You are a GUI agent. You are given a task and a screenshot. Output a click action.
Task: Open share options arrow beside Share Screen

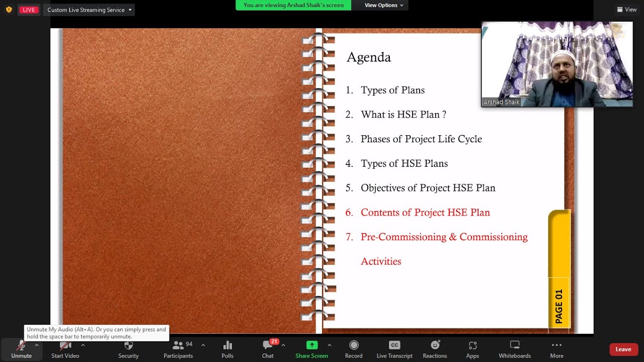[329, 345]
